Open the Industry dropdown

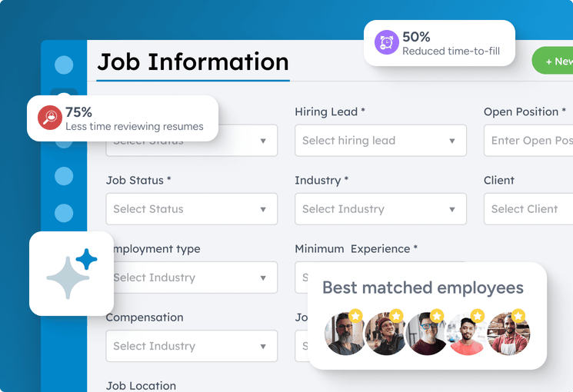(x=380, y=209)
